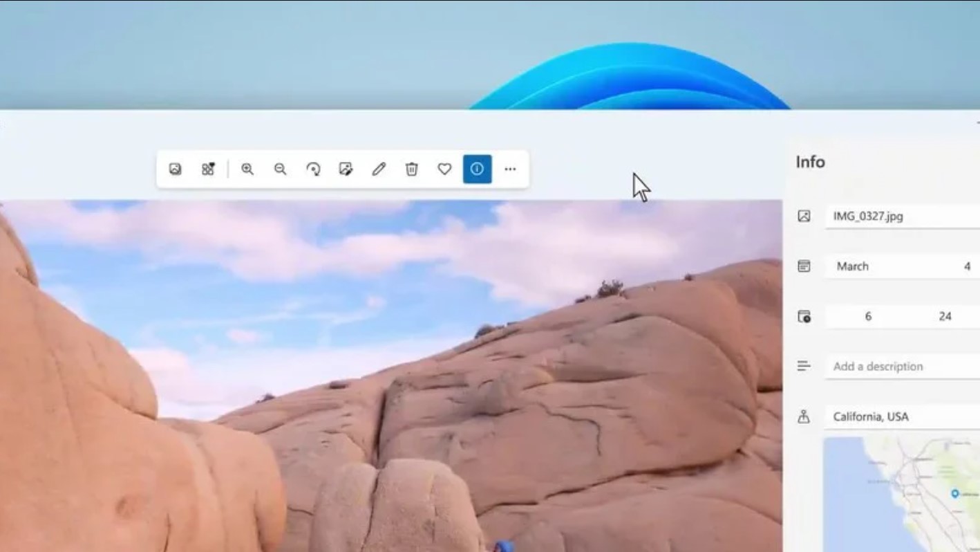
Task: Rotate the image
Action: pos(313,169)
